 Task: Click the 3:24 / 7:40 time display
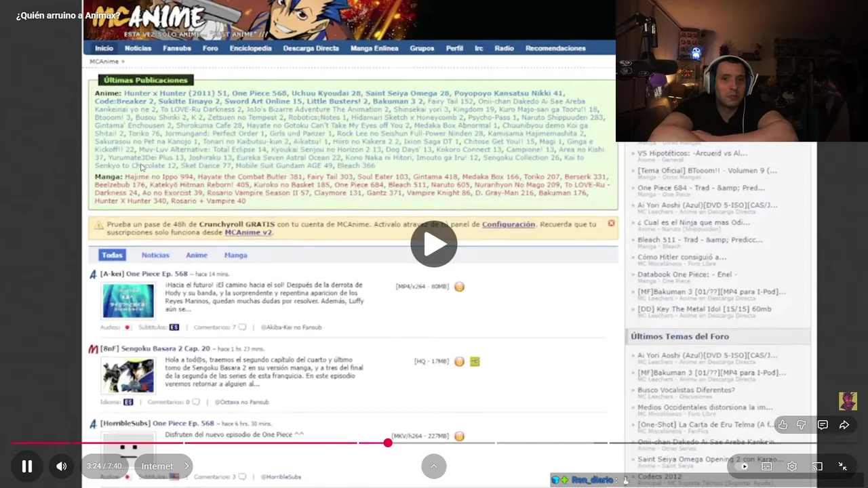coord(106,466)
